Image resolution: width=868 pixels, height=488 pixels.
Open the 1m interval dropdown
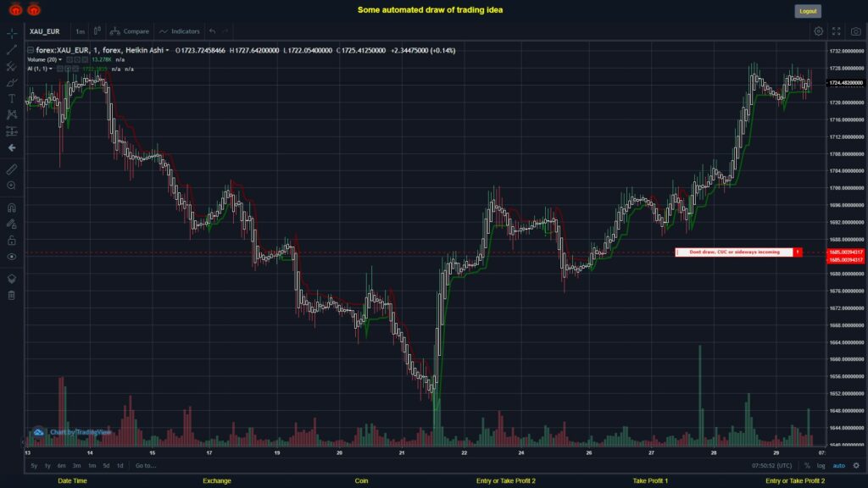(x=81, y=31)
